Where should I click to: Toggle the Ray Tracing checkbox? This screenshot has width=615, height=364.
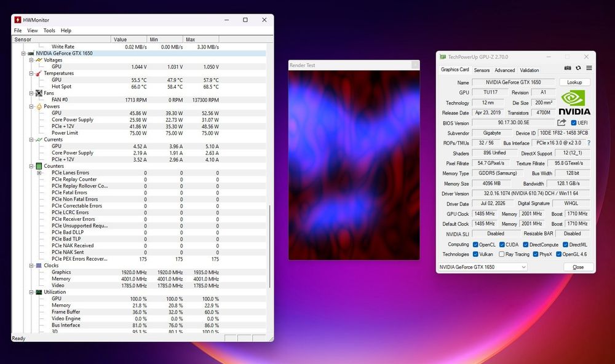[x=501, y=254]
